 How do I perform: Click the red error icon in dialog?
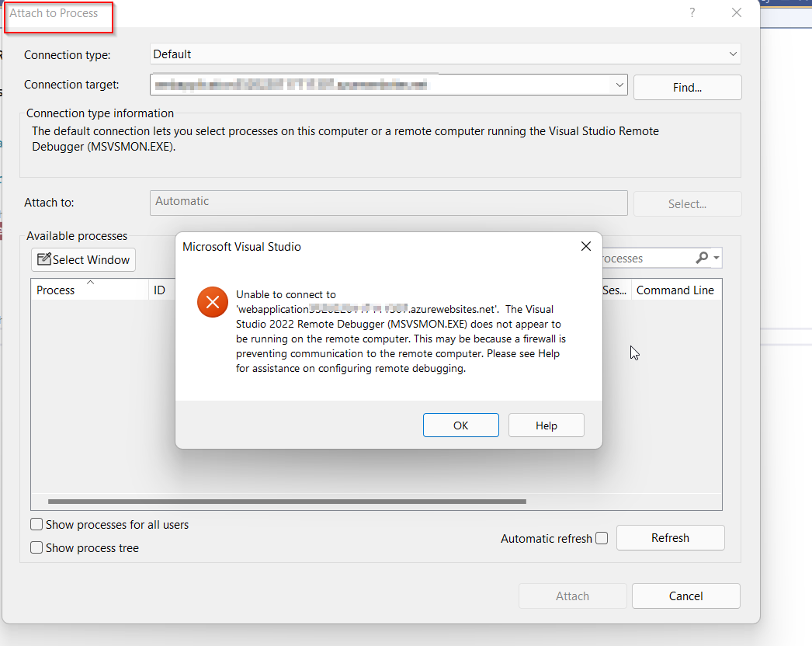click(x=213, y=302)
